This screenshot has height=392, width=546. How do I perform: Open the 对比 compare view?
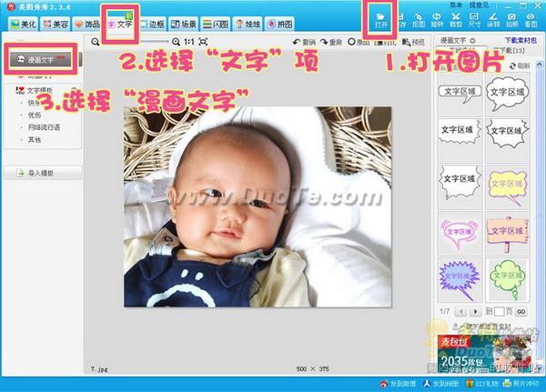coord(385,42)
